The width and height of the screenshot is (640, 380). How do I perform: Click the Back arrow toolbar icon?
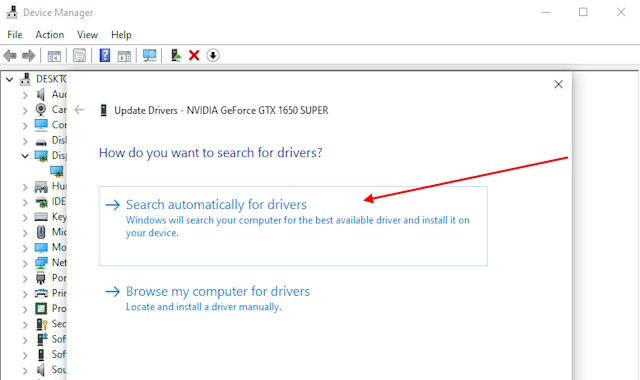[10, 55]
